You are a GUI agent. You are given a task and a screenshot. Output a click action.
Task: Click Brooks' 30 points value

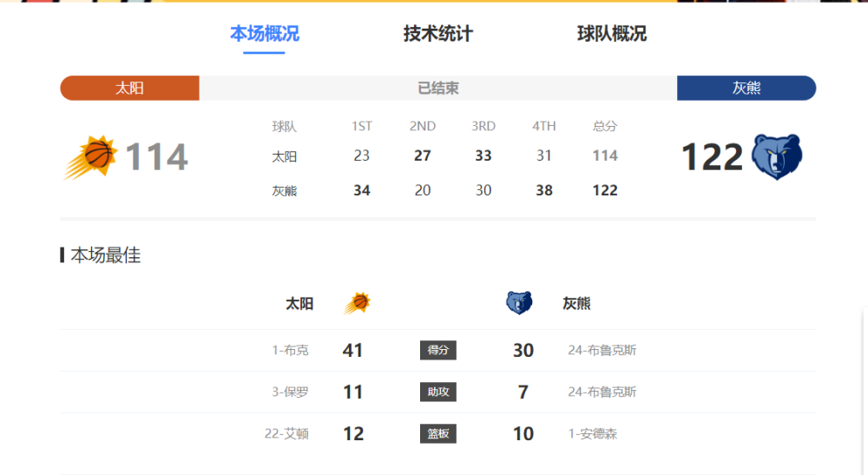pos(523,350)
